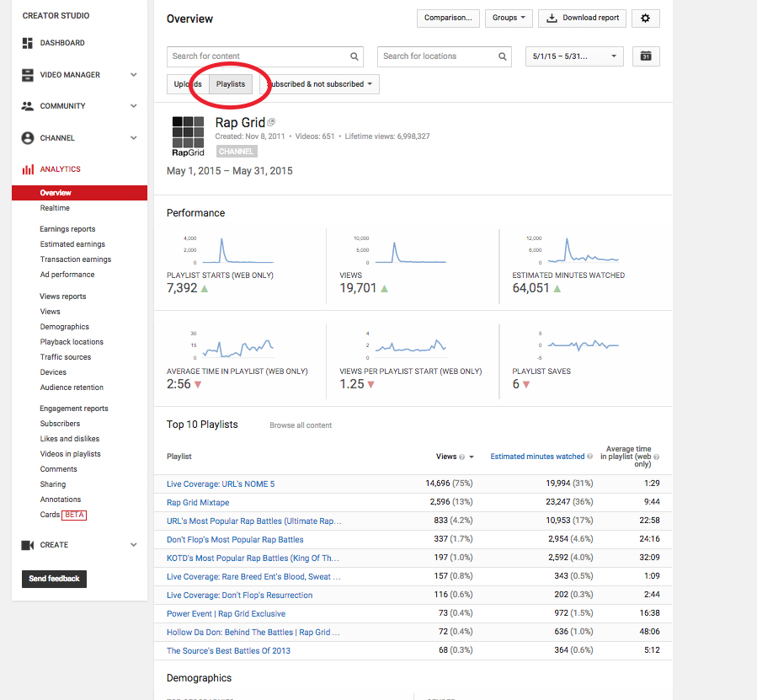This screenshot has height=700, width=757.
Task: Expand the Community section chevron
Action: point(134,106)
